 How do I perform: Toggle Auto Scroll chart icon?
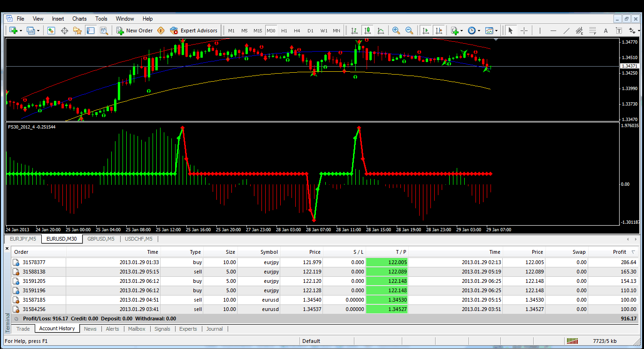425,30
